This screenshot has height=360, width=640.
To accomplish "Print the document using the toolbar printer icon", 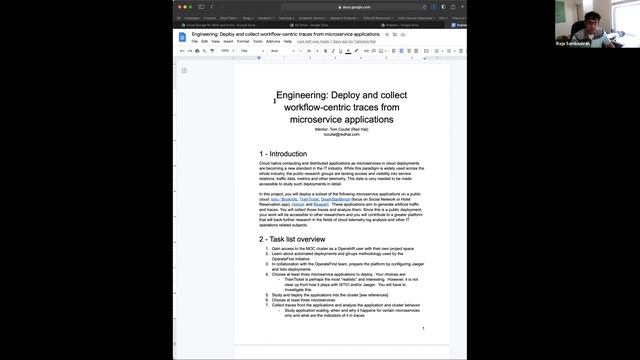I will pyautogui.click(x=197, y=51).
